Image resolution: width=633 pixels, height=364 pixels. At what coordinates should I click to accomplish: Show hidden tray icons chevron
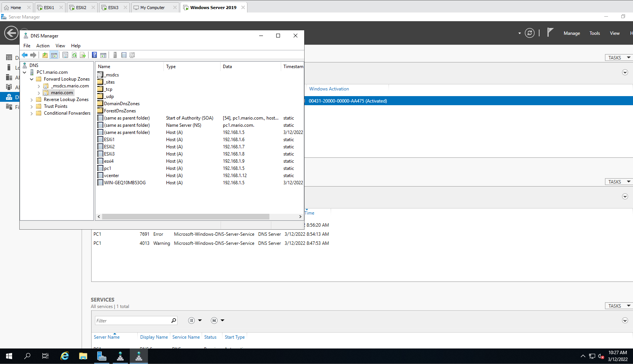pyautogui.click(x=583, y=356)
